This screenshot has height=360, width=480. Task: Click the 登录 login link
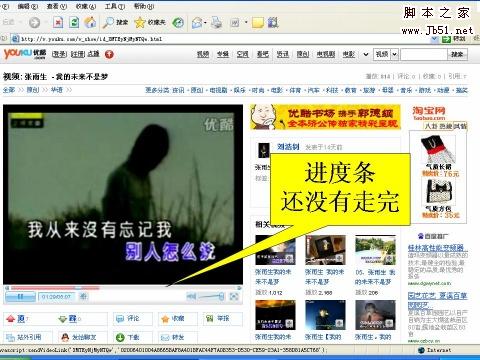pos(60,54)
